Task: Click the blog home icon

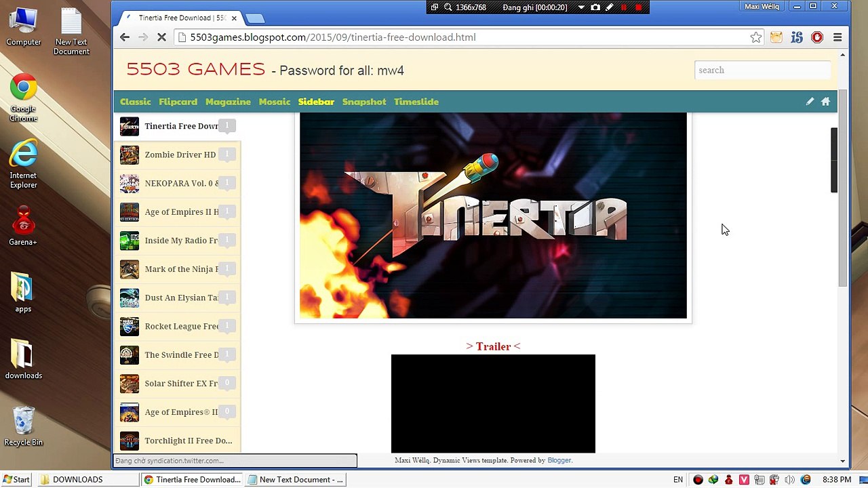Action: (825, 102)
